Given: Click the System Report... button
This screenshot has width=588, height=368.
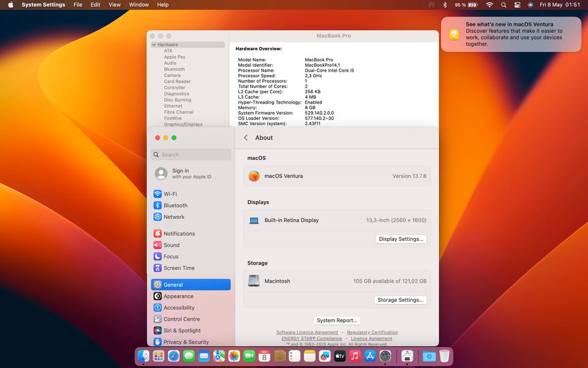Looking at the screenshot, I should (337, 320).
